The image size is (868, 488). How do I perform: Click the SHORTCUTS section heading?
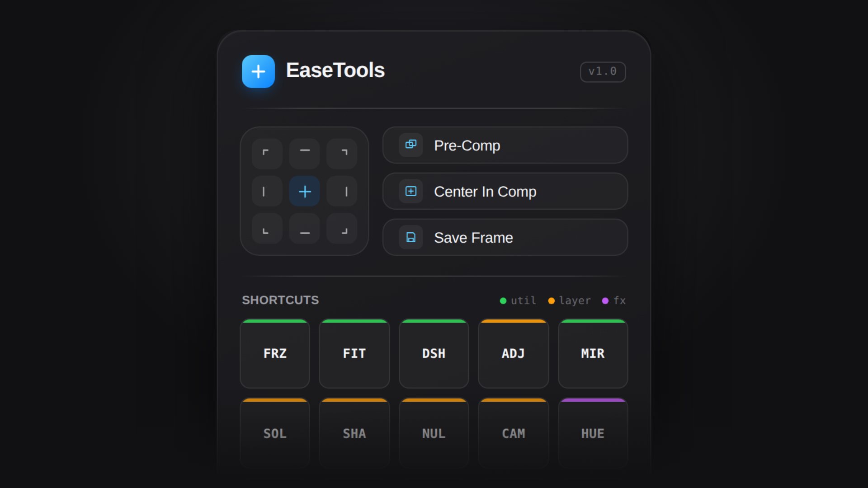tap(280, 300)
